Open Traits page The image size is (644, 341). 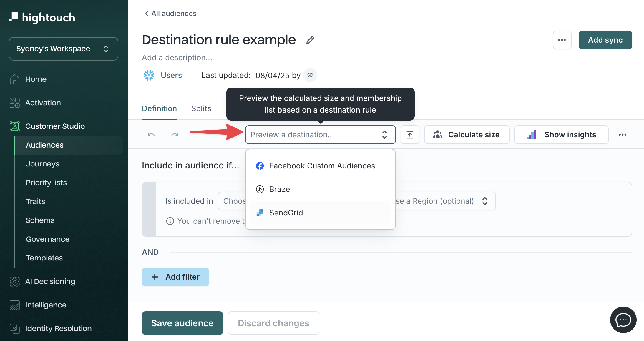coord(35,201)
